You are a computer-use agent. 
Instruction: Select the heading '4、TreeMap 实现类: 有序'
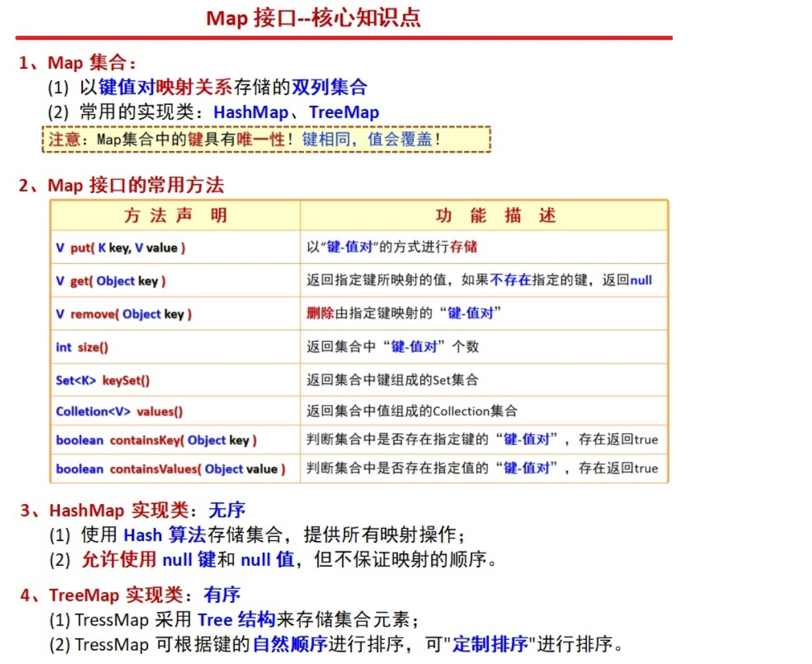(x=130, y=595)
